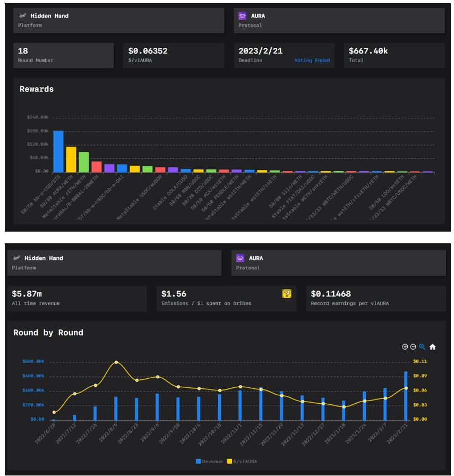Toggle the $/vlAURA series label in legend
This screenshot has height=476, width=454.
[x=245, y=462]
